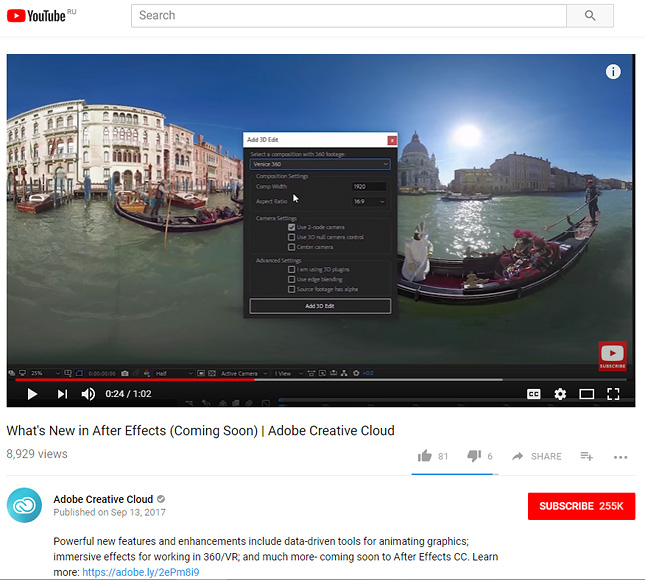
Task: Seek on the red video progress bar
Action: tap(135, 380)
